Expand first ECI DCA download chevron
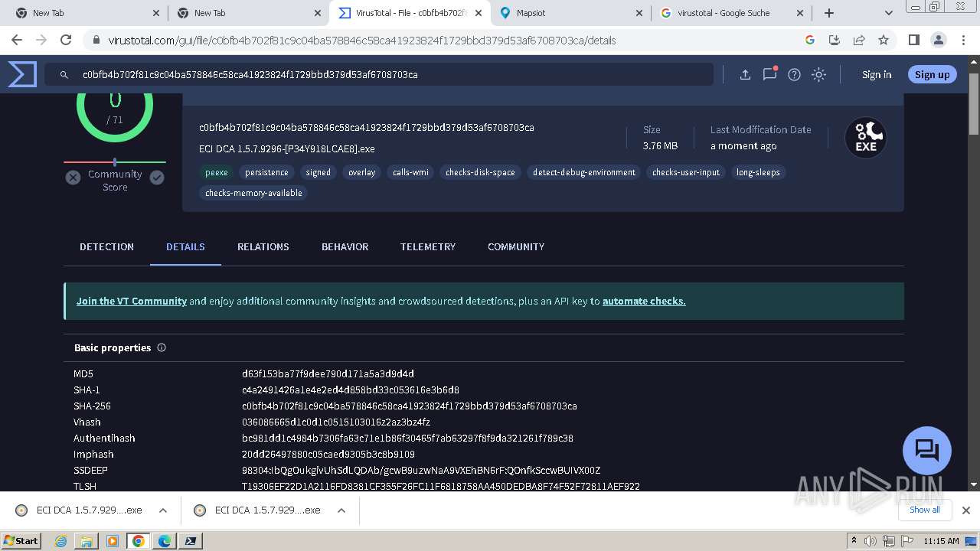980x551 pixels. click(x=162, y=510)
